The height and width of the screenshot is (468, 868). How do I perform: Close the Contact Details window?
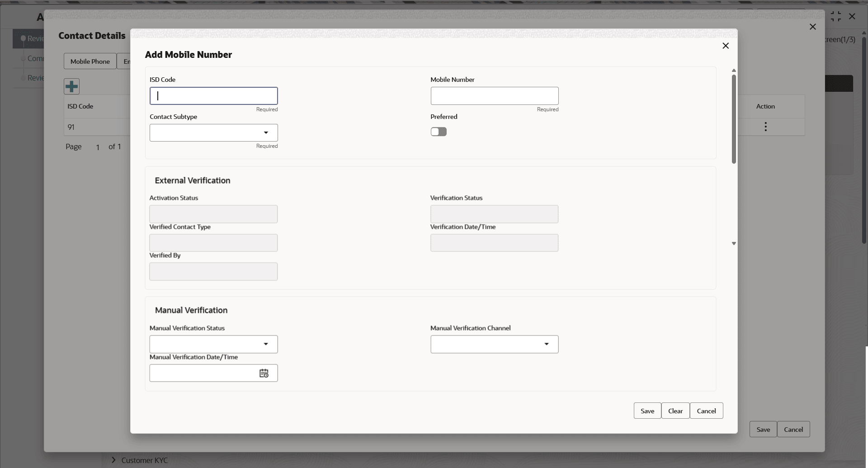tap(813, 27)
